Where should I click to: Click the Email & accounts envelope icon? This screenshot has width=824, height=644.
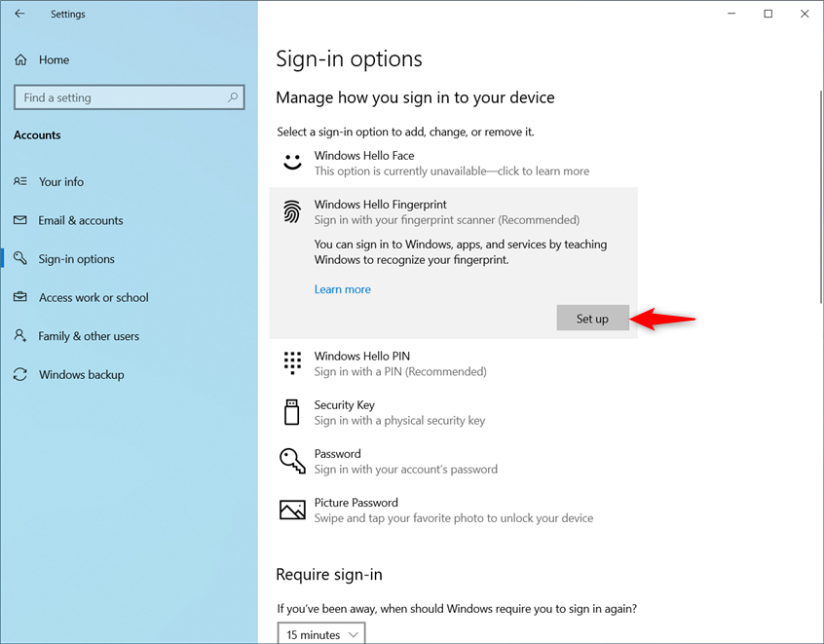point(20,220)
